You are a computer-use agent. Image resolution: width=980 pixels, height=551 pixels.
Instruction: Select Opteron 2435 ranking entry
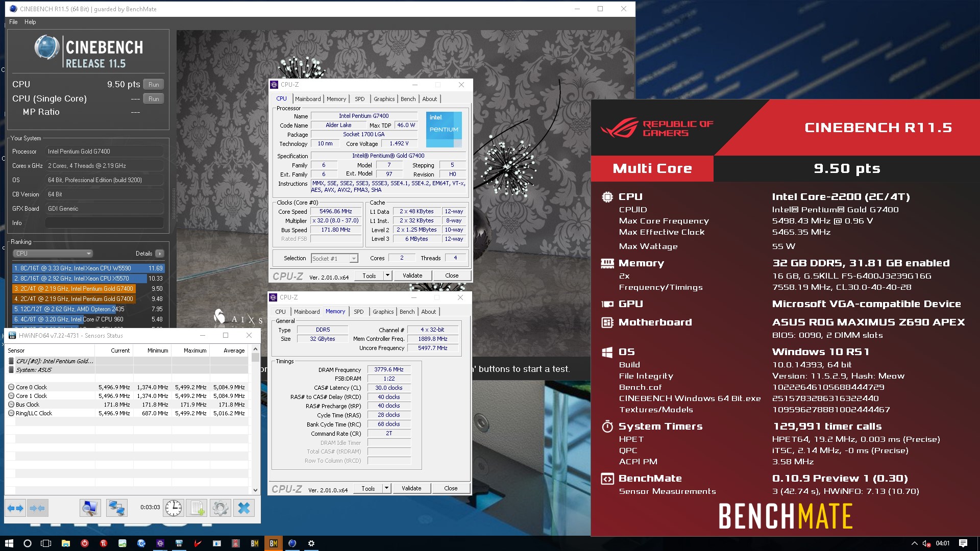(88, 309)
